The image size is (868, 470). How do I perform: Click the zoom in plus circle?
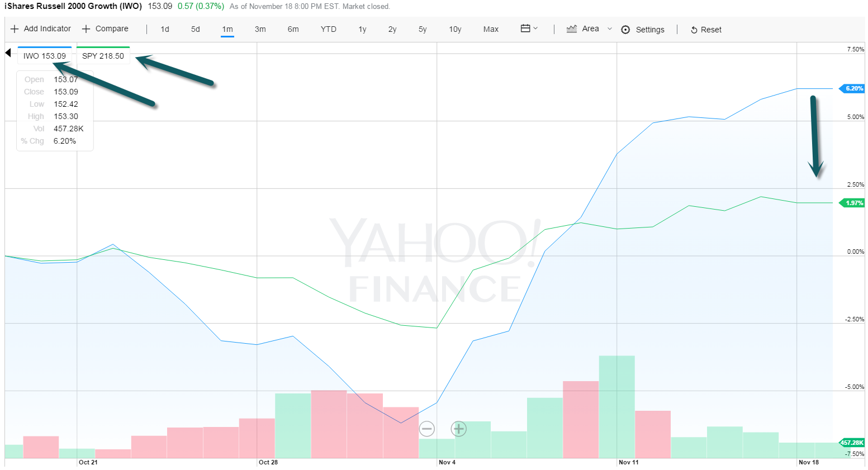click(459, 429)
